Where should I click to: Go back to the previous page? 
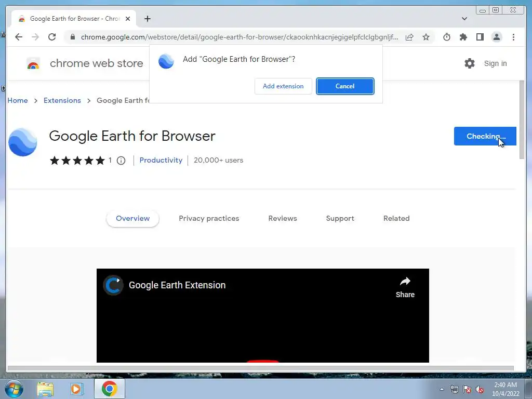point(19,37)
